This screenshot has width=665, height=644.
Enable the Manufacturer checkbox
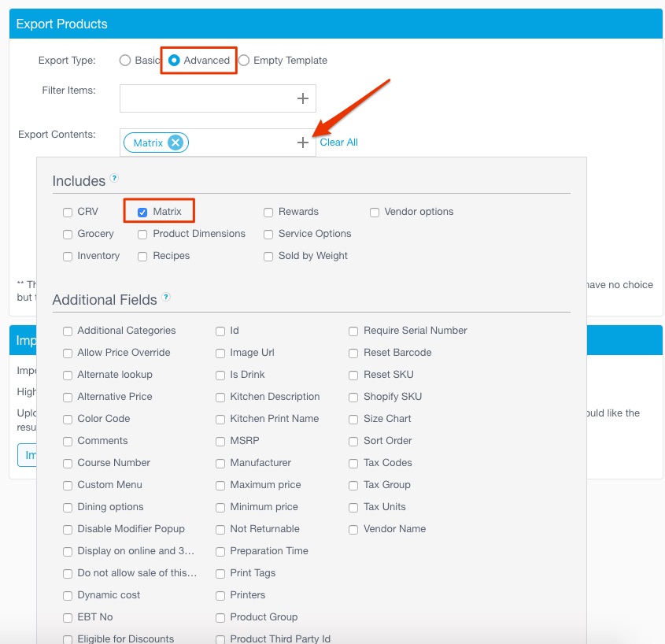click(220, 463)
